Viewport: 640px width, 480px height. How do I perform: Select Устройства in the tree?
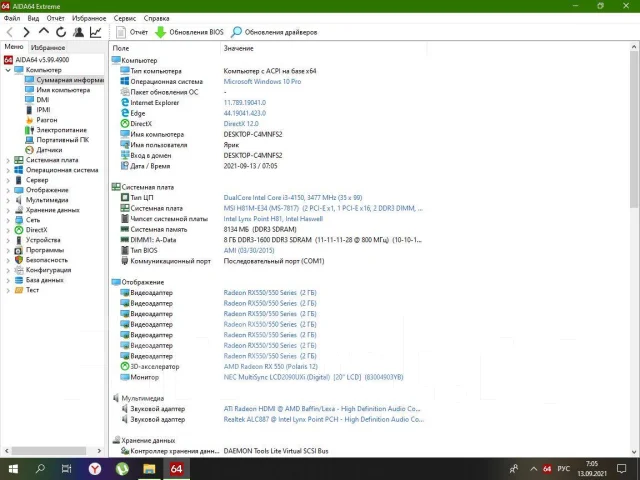coord(38,240)
